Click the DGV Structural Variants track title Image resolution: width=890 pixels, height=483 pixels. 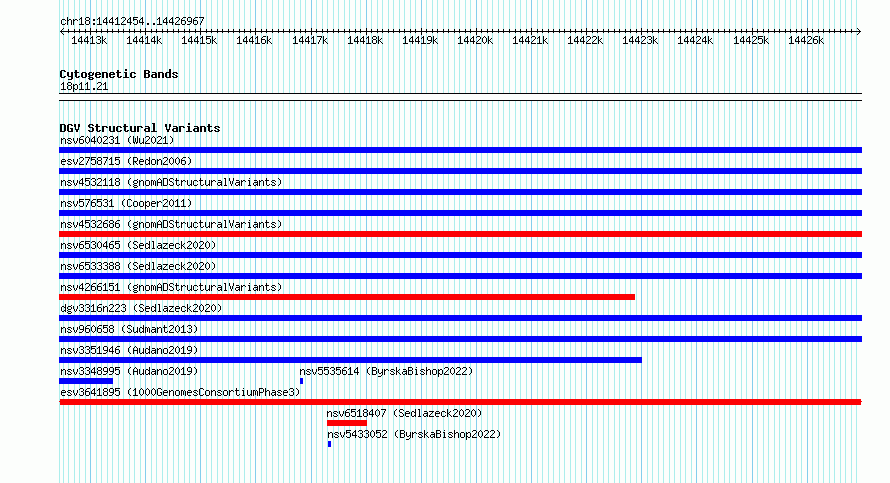click(140, 128)
